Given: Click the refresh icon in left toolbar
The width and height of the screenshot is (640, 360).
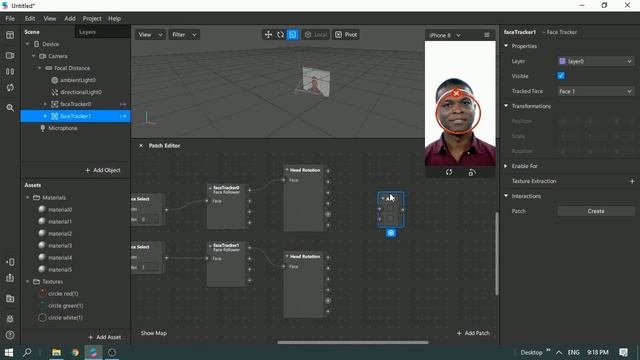Looking at the screenshot, I should point(10,87).
